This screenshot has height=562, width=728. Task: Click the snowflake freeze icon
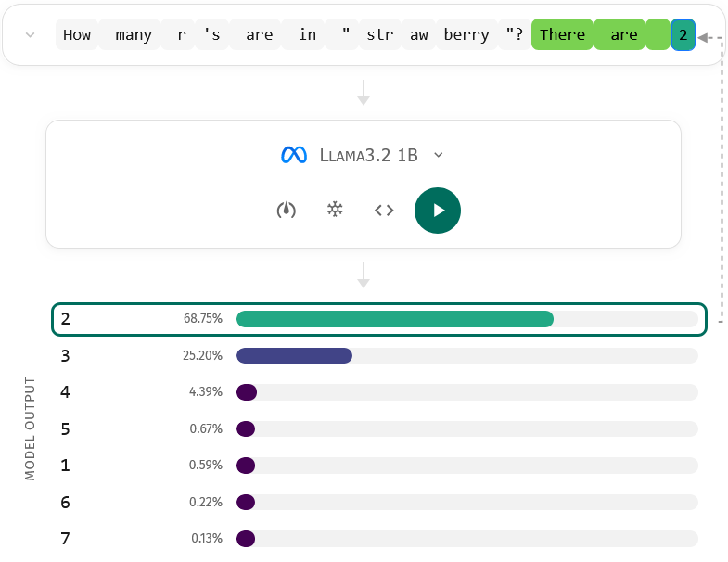(335, 211)
